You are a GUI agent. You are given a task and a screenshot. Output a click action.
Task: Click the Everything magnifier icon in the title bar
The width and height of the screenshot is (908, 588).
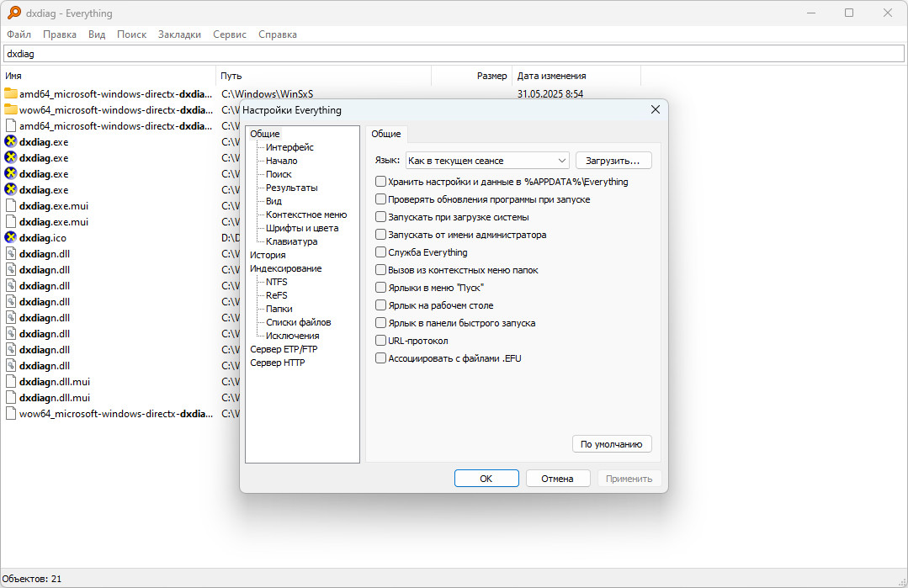[14, 13]
